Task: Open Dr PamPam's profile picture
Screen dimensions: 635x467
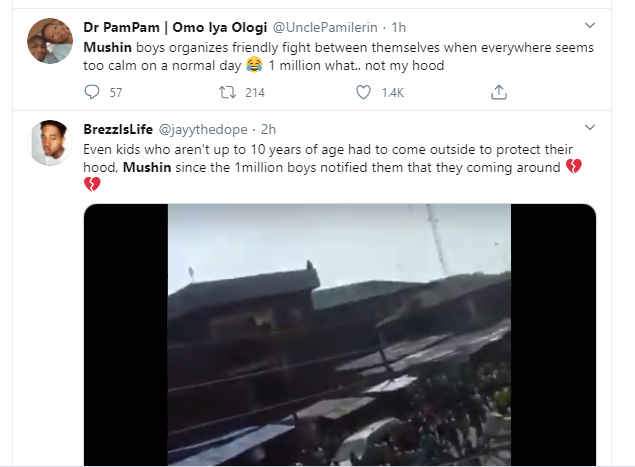Action: pyautogui.click(x=48, y=42)
